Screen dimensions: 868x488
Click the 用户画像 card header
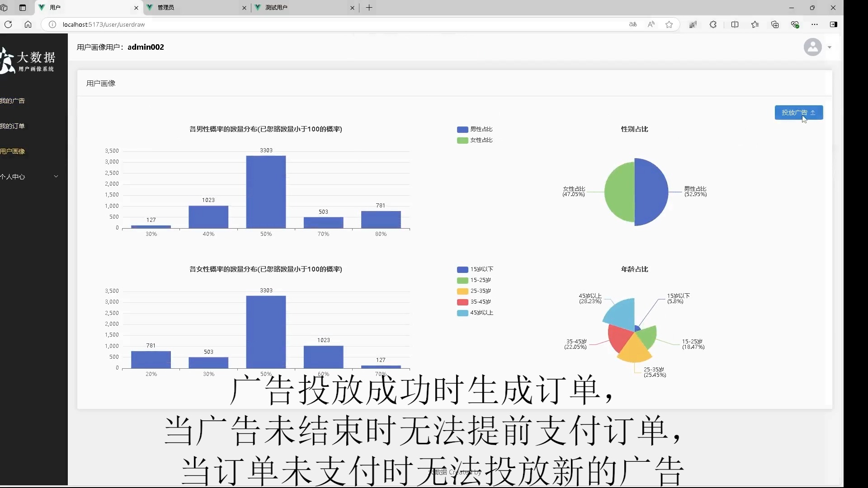point(101,83)
